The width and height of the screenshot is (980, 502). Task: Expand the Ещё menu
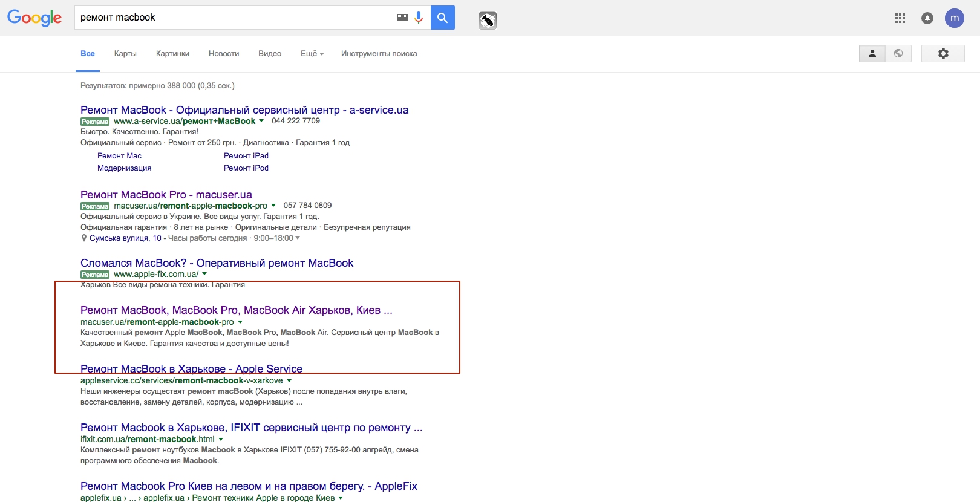pyautogui.click(x=312, y=54)
